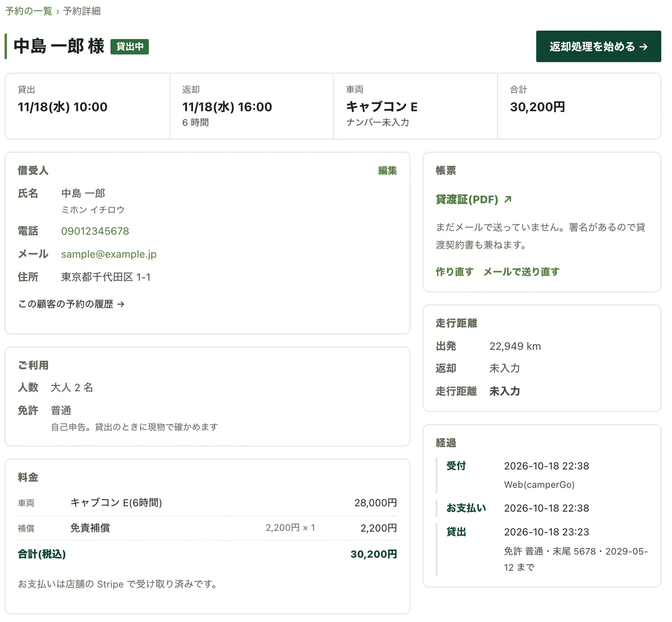This screenshot has height=622, width=672.
Task: Click the 受付 timestamp 2026-10-18 22:38
Action: 546,466
